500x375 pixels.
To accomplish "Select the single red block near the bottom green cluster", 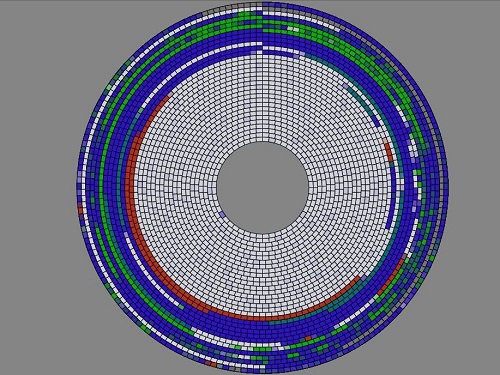I will tap(308, 338).
